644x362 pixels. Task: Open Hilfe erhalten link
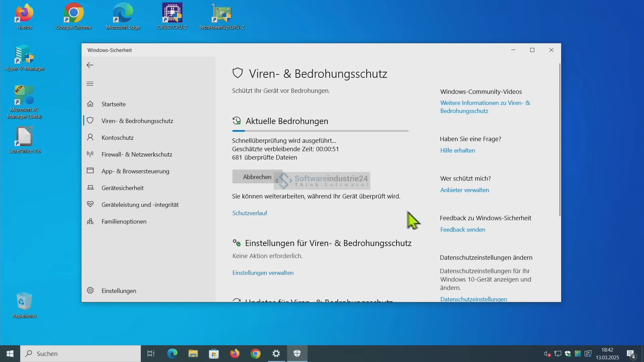click(x=458, y=150)
